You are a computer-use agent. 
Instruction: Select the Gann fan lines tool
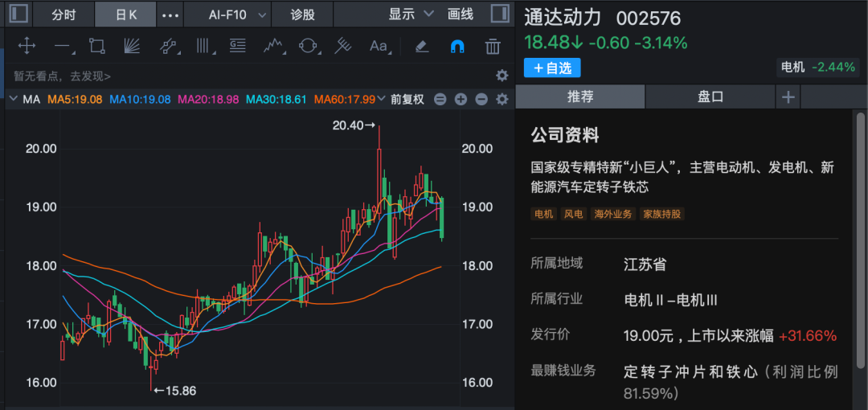coord(133,46)
